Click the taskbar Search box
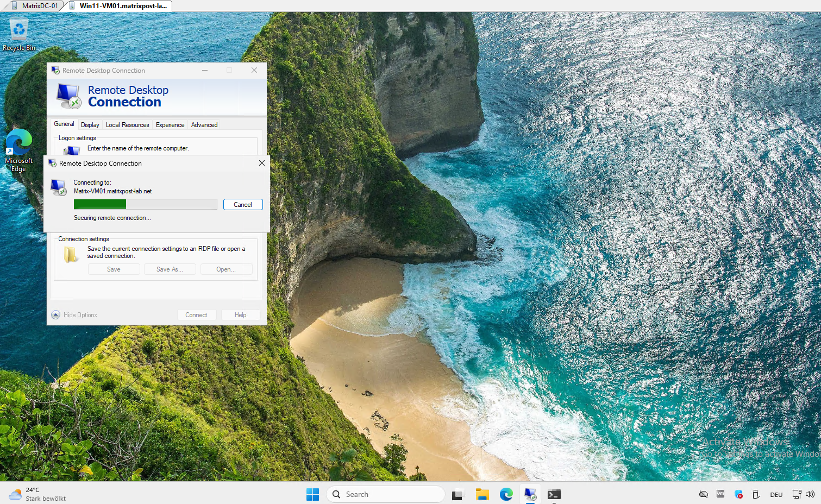Screen dimensions: 821x504 click(x=386, y=494)
